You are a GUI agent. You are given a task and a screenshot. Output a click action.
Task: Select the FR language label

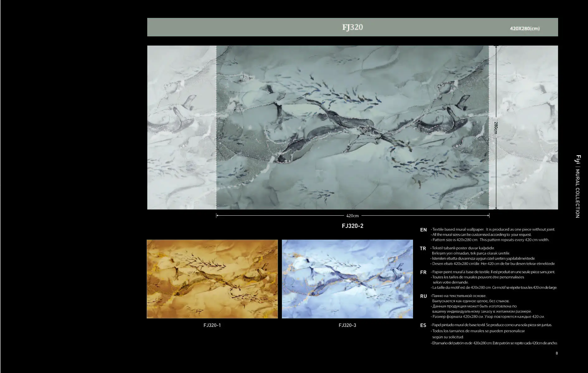423,272
